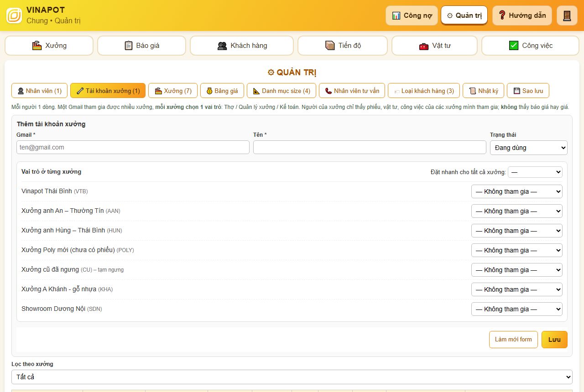Click the Tên name input field
584x392 pixels.
pyautogui.click(x=370, y=147)
